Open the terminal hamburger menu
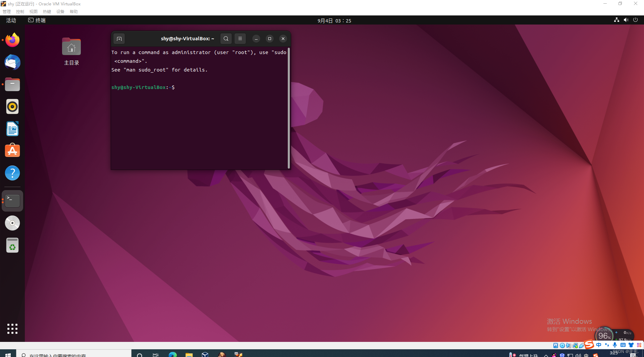The image size is (644, 357). [x=240, y=39]
